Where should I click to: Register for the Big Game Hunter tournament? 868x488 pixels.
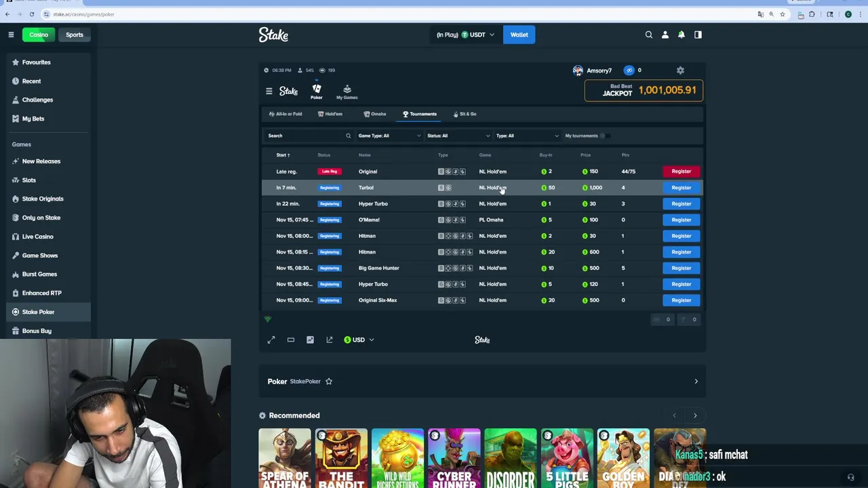[682, 268]
